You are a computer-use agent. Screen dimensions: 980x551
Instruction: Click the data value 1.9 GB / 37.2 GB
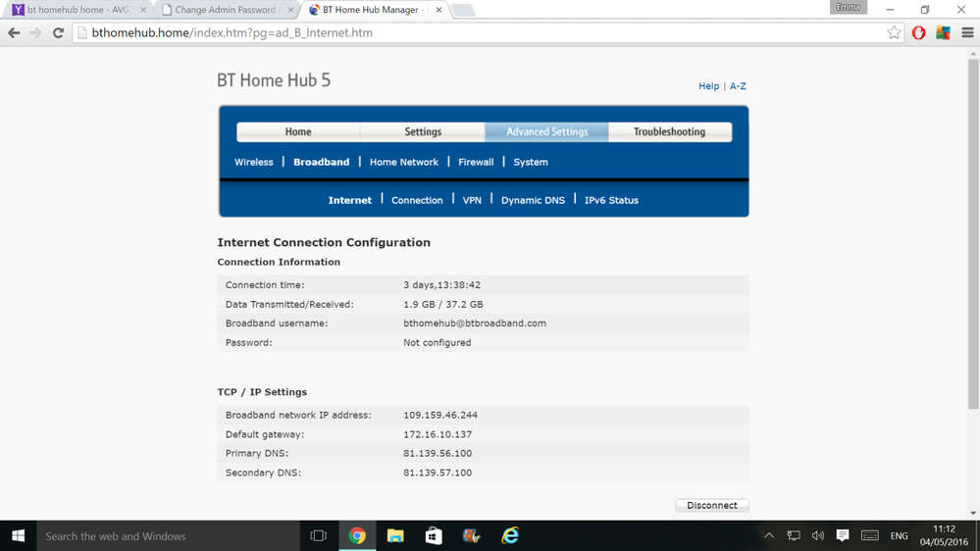click(443, 305)
